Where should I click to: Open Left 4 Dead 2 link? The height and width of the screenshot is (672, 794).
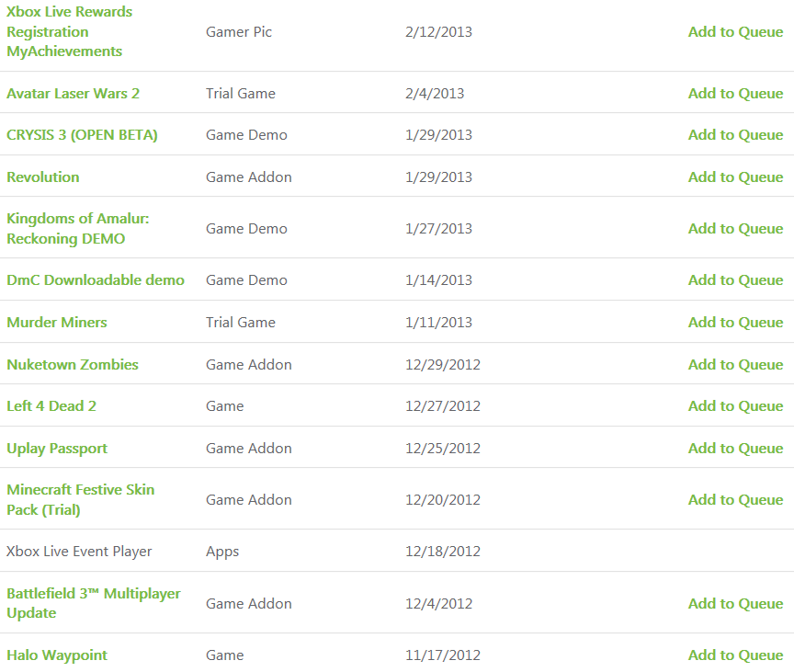51,406
